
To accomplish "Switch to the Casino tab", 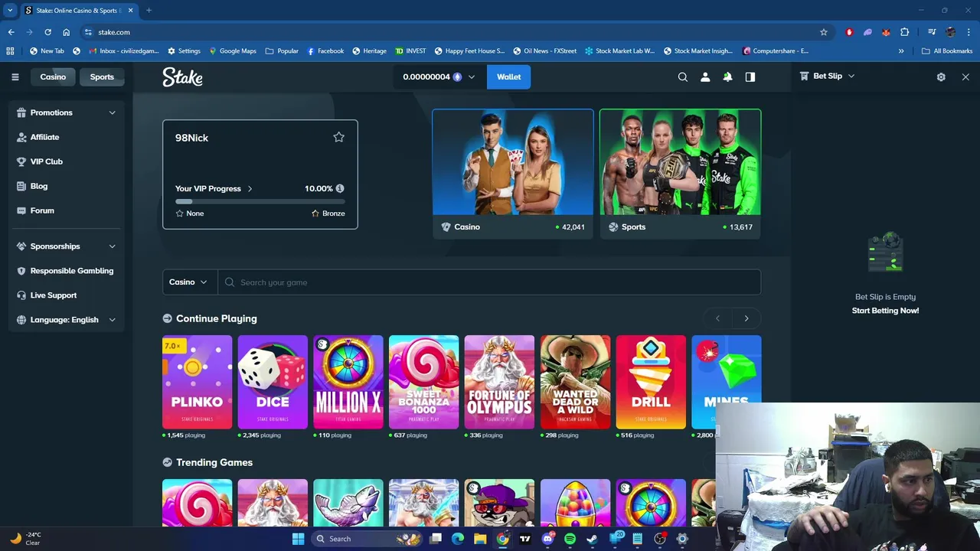I will 53,77.
